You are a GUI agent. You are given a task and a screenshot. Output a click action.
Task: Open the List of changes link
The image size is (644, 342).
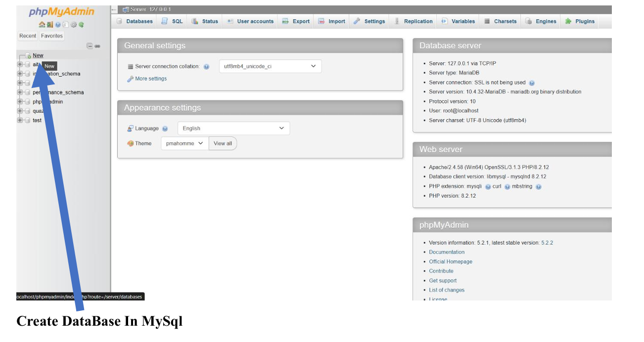pyautogui.click(x=447, y=290)
